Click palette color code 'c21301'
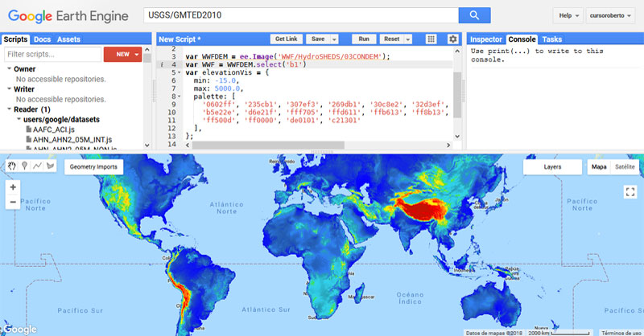This screenshot has height=336, width=644. click(345, 121)
